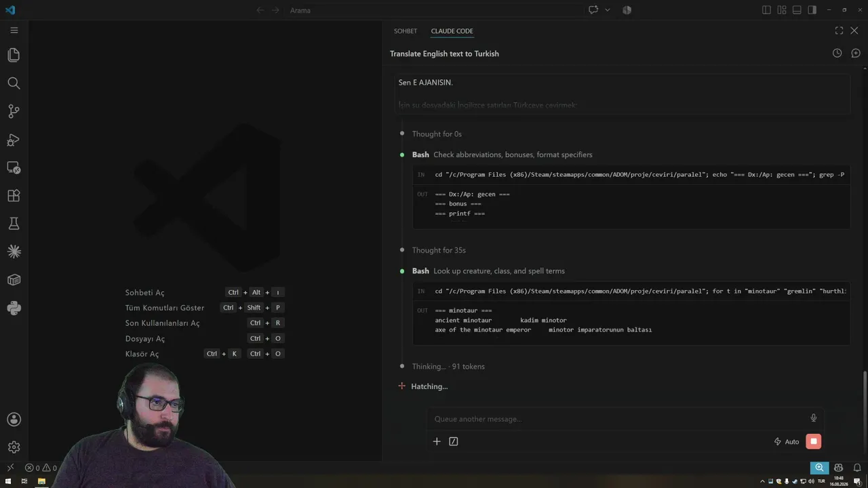Open the container box view in activity bar
The height and width of the screenshot is (488, 868).
click(14, 280)
